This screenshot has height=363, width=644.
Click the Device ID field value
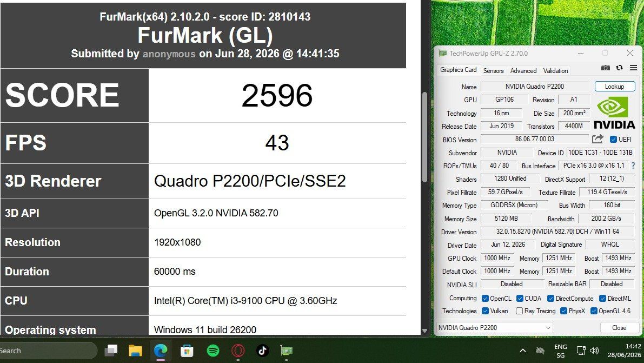[600, 153]
